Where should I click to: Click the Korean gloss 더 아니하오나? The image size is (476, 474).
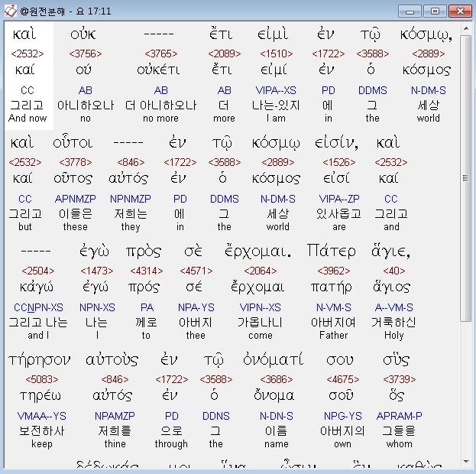(160, 106)
